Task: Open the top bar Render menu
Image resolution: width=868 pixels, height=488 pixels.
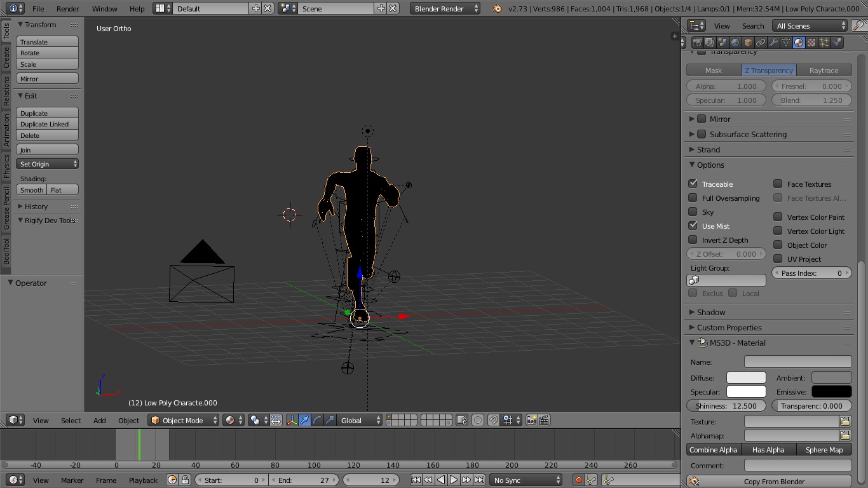Action: pyautogui.click(x=68, y=9)
